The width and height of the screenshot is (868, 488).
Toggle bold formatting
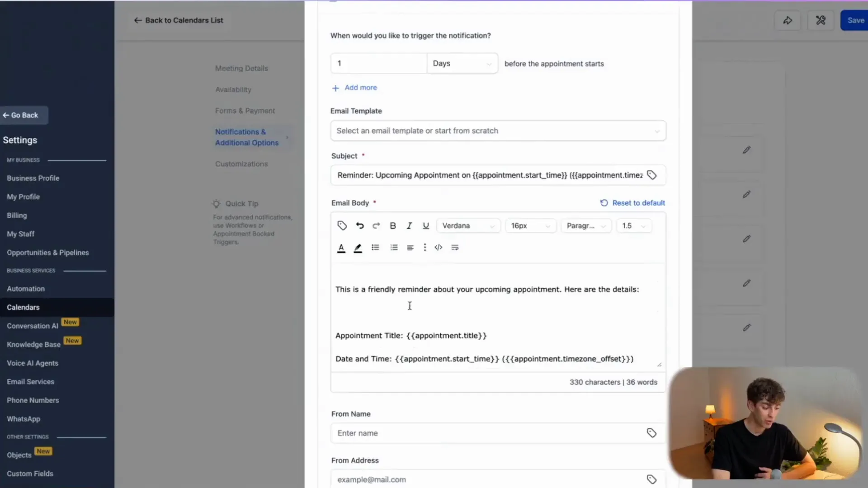click(x=393, y=225)
